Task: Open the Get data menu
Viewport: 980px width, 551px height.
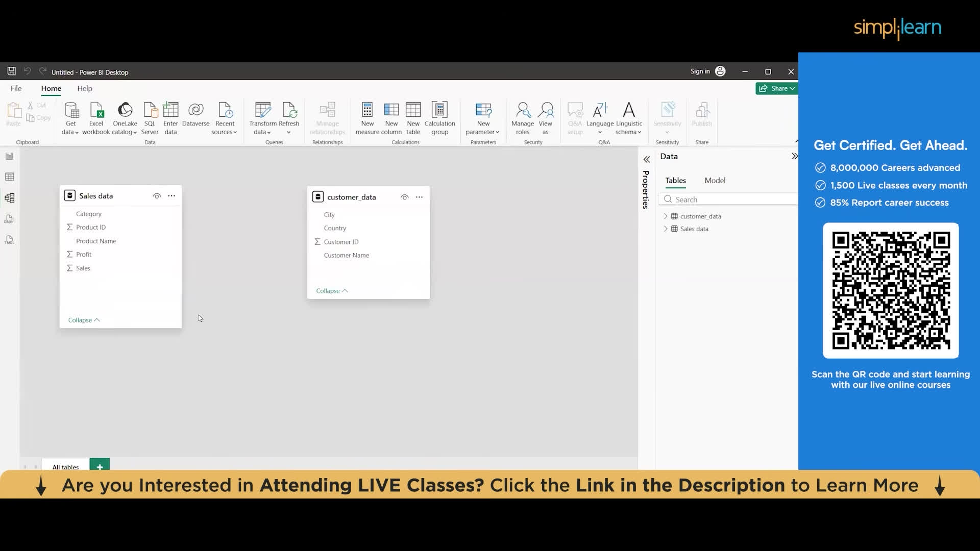Action: (70, 118)
